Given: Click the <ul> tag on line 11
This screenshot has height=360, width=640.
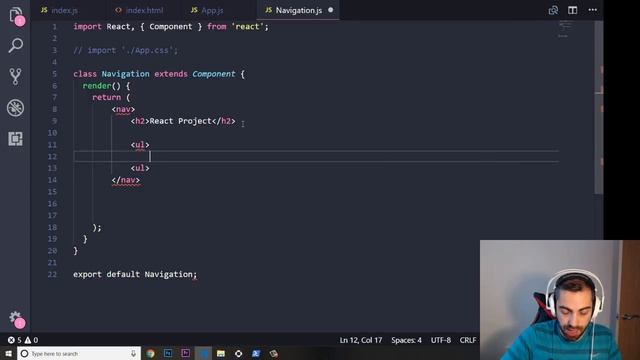Looking at the screenshot, I should 140,145.
